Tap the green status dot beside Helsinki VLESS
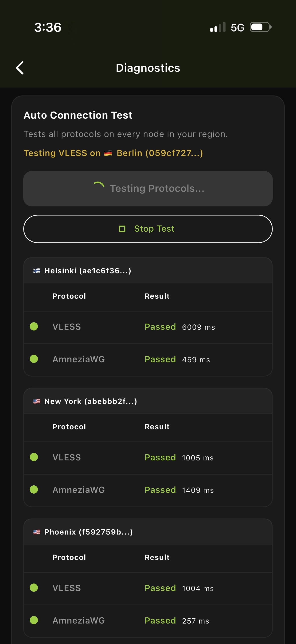 click(34, 327)
